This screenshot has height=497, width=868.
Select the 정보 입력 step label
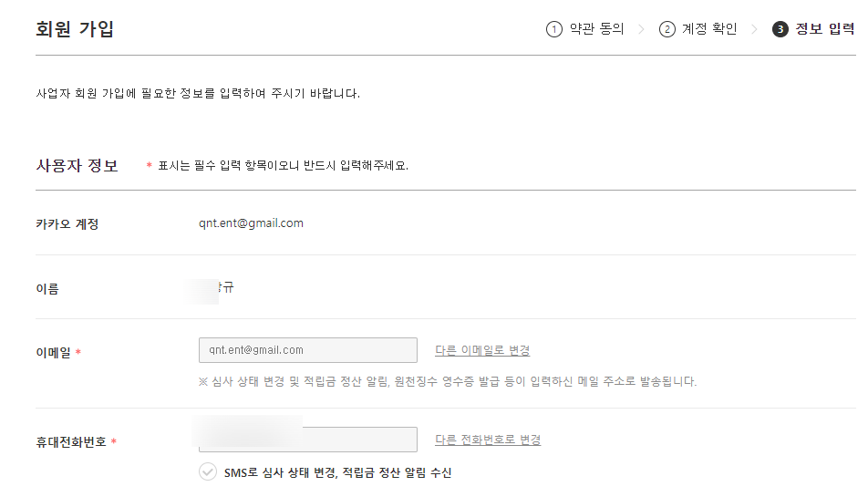tap(825, 29)
